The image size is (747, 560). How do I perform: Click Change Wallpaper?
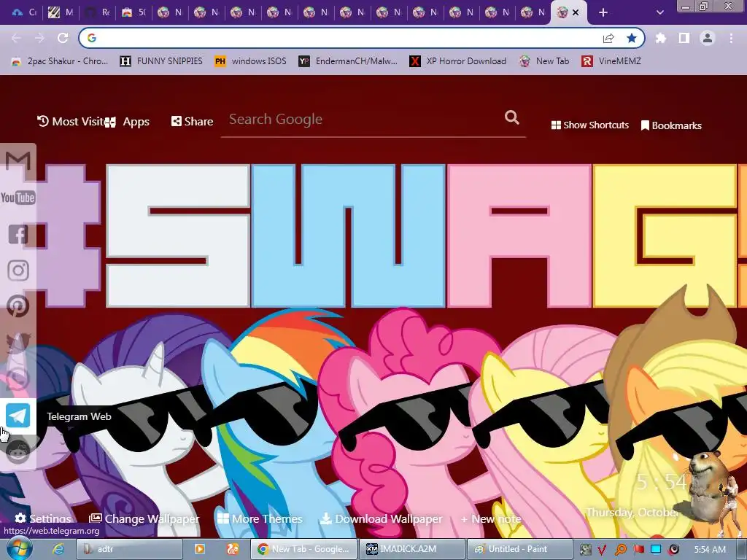click(x=144, y=518)
